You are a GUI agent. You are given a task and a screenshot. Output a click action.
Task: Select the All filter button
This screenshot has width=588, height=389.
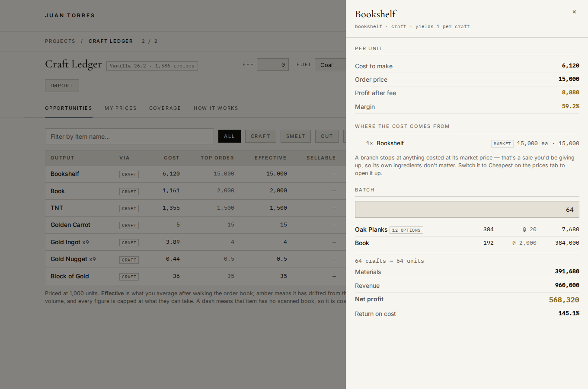pyautogui.click(x=230, y=136)
